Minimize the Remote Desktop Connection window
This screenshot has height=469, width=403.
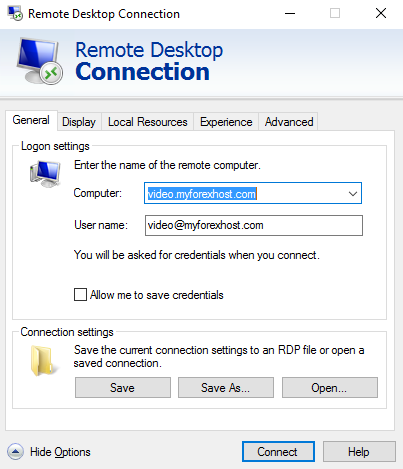click(290, 14)
